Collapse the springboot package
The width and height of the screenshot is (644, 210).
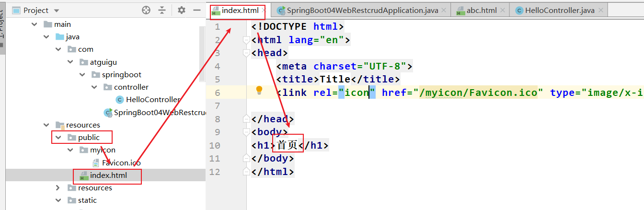[x=82, y=75]
